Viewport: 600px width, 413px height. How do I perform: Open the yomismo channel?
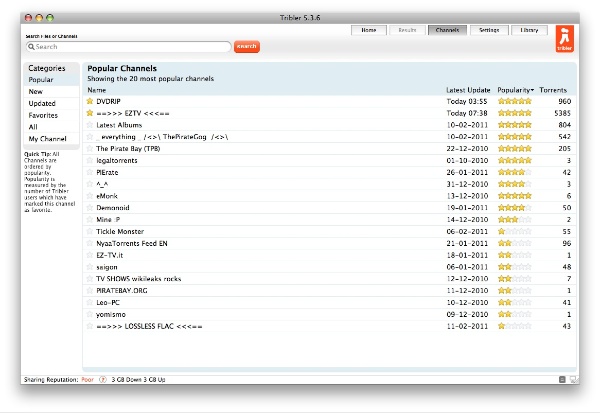tap(111, 315)
